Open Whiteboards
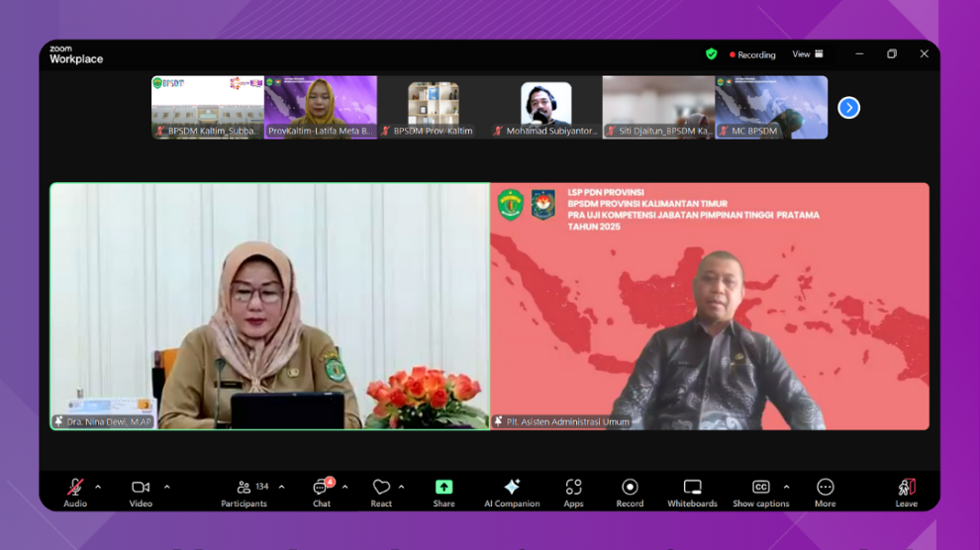This screenshot has height=550, width=980. [692, 493]
